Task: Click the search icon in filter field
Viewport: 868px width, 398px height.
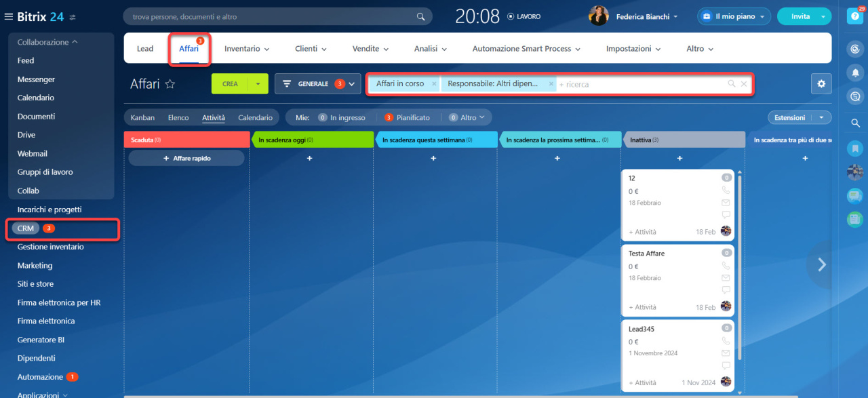Action: click(732, 84)
